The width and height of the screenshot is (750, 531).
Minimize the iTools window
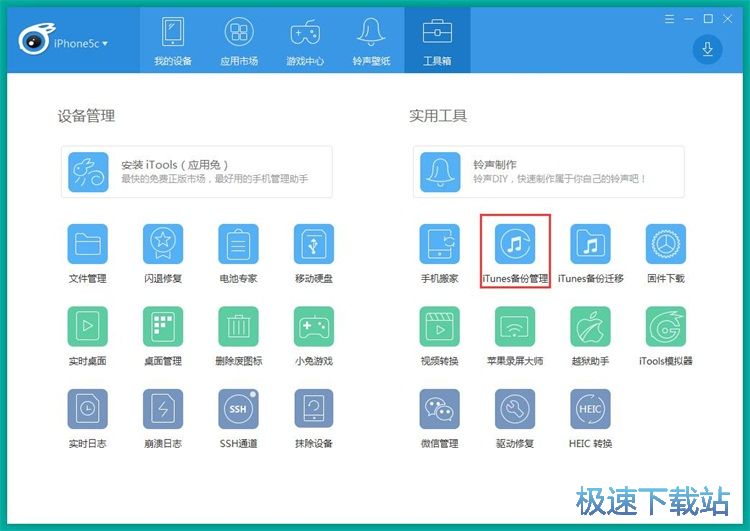(x=689, y=19)
